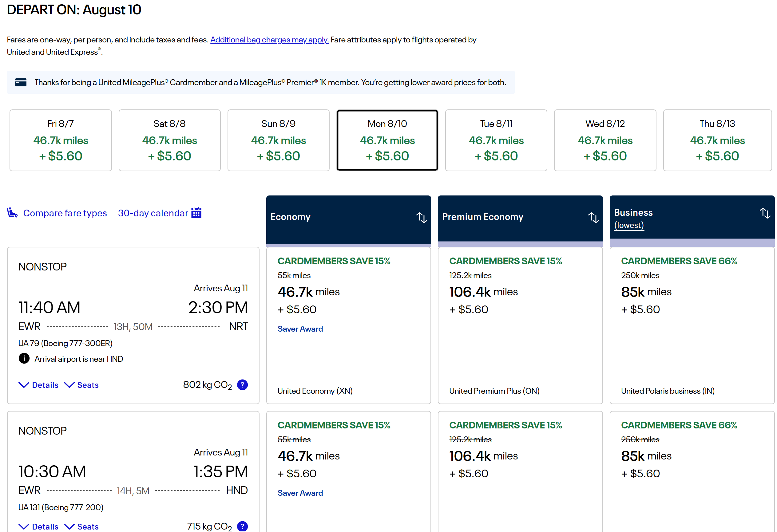
Task: Switch to the Sun 8/9 date tab
Action: point(278,140)
